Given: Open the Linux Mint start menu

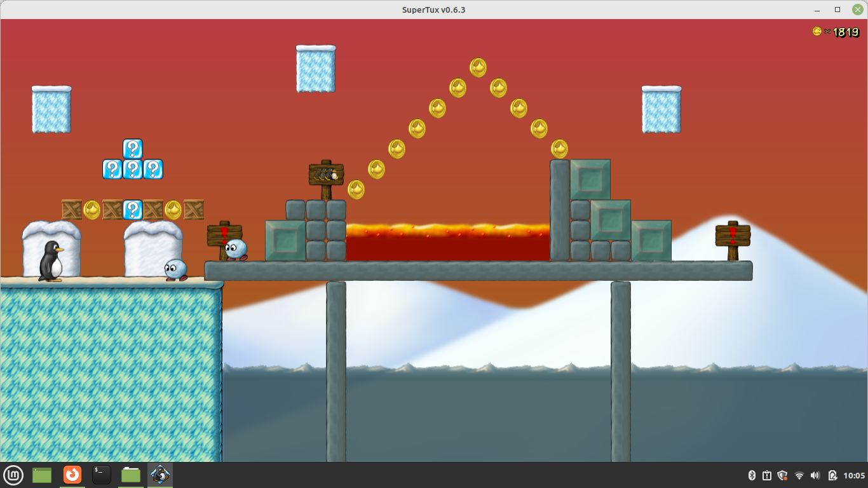Looking at the screenshot, I should point(14,475).
